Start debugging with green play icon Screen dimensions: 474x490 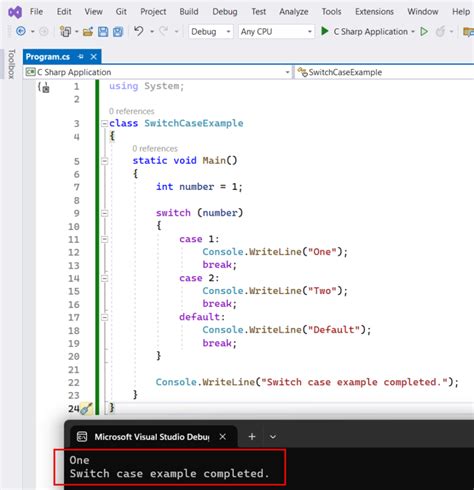324,31
